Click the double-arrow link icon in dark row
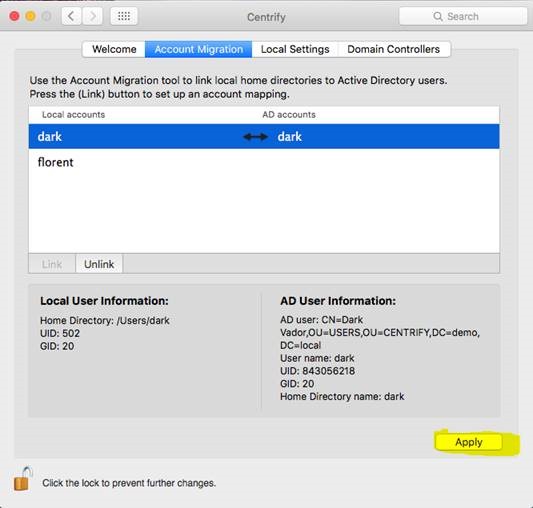Screen dimensions: 533x508 255,137
